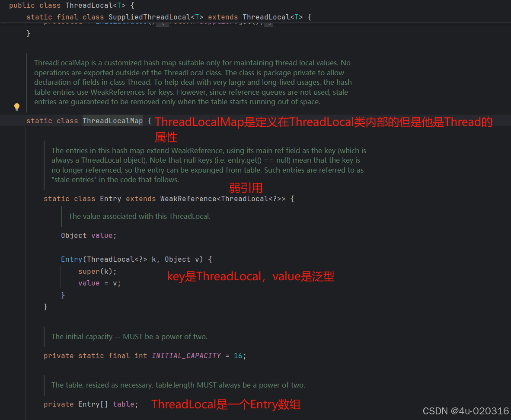Select the ThreadLocalMap class name

(113, 121)
